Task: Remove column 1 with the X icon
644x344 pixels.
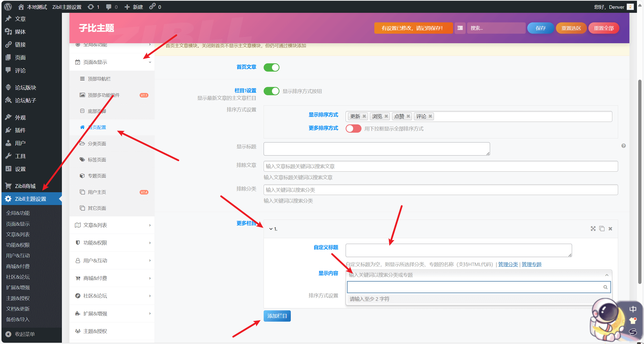Action: 610,229
